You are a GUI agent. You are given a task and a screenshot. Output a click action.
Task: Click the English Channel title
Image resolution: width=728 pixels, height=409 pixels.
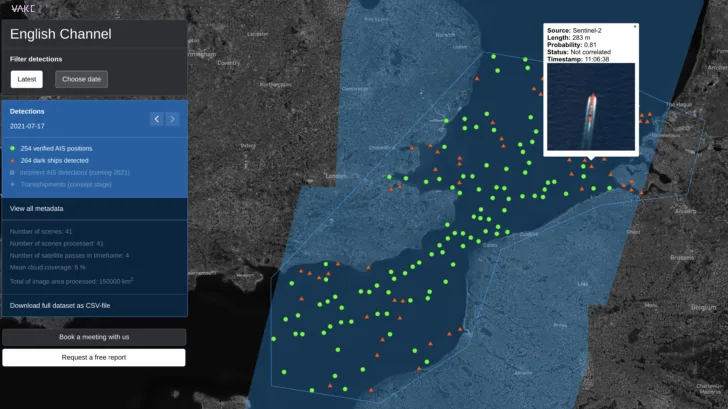61,34
